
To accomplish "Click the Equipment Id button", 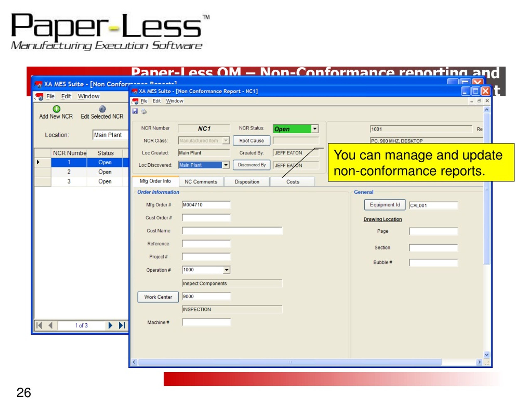I will [385, 205].
